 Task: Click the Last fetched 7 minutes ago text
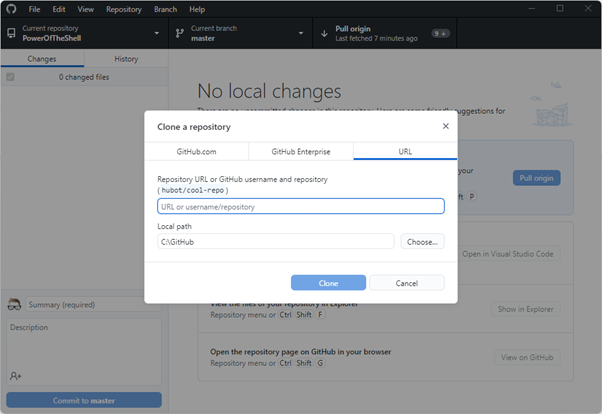[376, 38]
